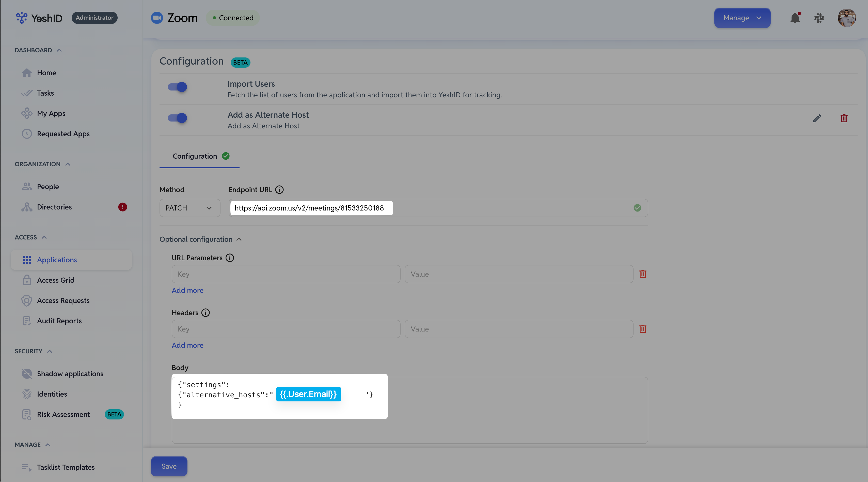Select the Configuration tab
Screen dimensions: 868x482
[x=199, y=156]
